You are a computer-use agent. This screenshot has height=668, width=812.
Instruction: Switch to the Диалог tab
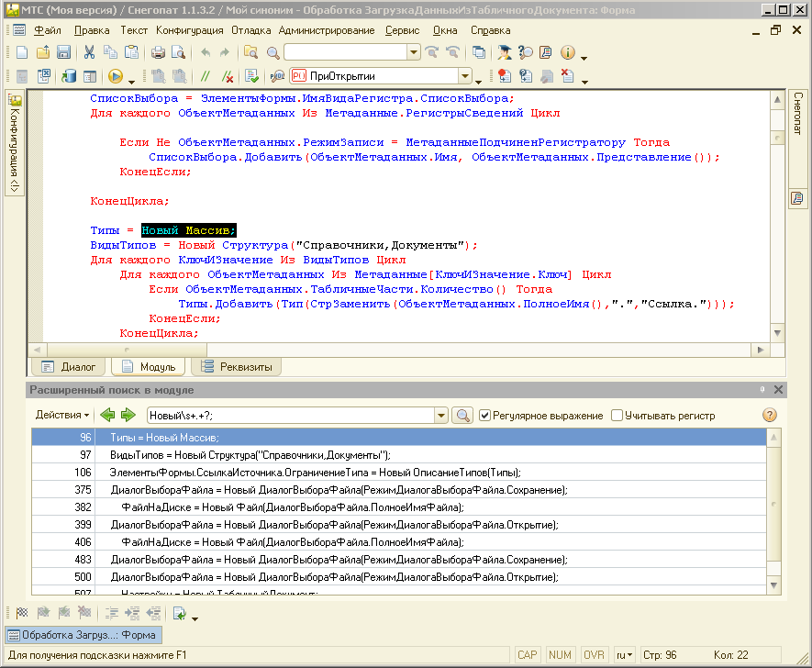(x=69, y=367)
